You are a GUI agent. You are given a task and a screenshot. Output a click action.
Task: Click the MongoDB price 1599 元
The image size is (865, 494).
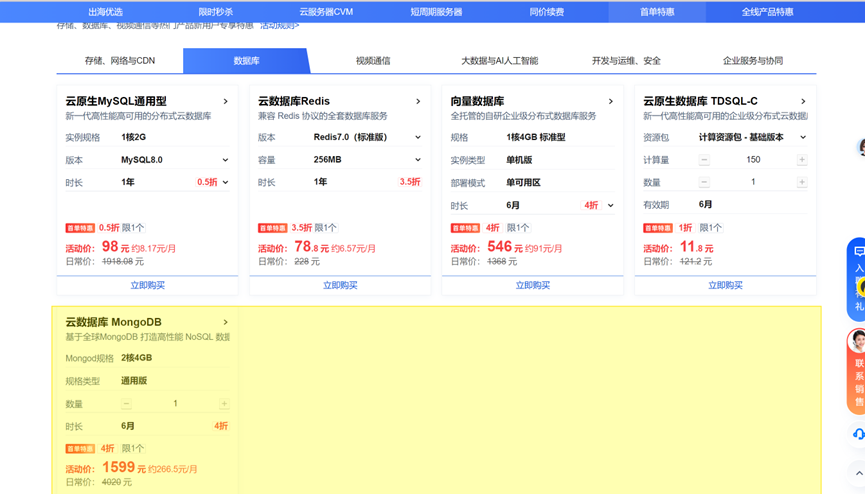pyautogui.click(x=124, y=468)
